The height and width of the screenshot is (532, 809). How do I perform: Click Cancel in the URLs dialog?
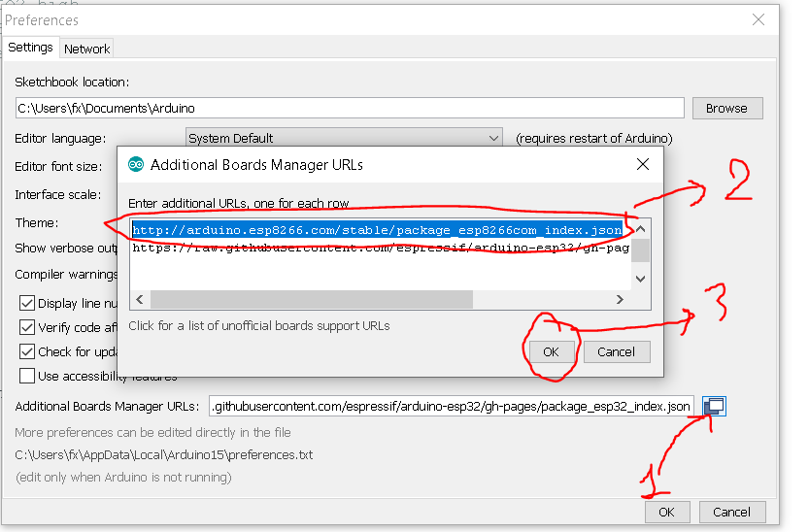(617, 352)
